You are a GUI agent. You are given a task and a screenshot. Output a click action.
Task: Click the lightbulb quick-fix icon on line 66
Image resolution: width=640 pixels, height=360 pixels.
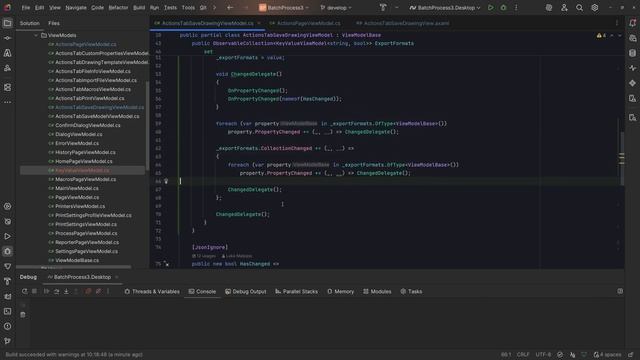(x=166, y=181)
